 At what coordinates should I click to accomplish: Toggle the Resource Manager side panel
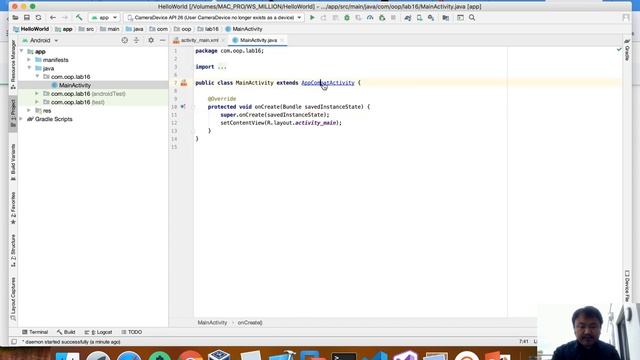pos(13,64)
